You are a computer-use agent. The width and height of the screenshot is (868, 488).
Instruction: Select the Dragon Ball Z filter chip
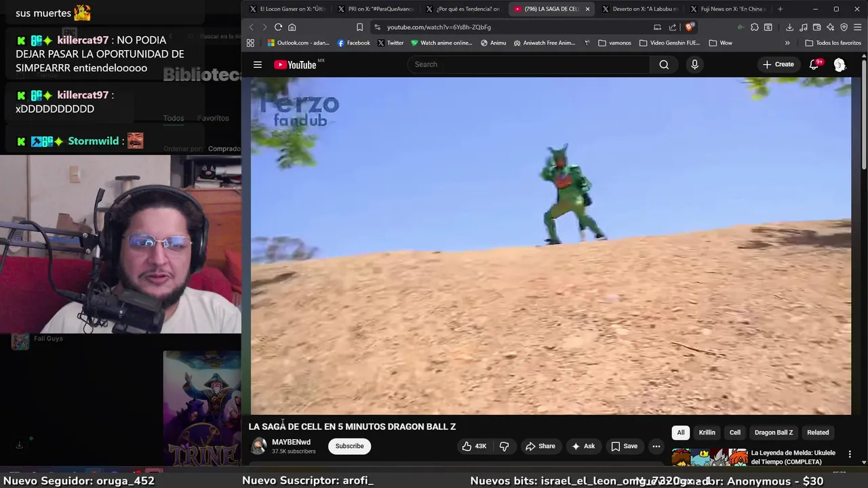[x=774, y=432]
